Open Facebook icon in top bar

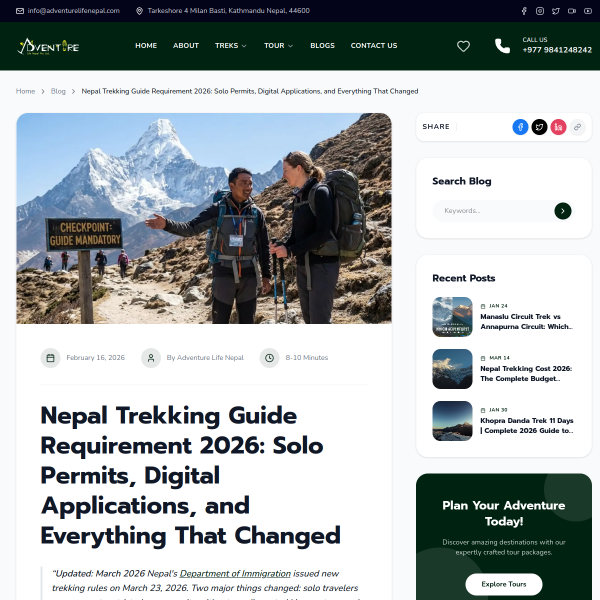point(524,11)
